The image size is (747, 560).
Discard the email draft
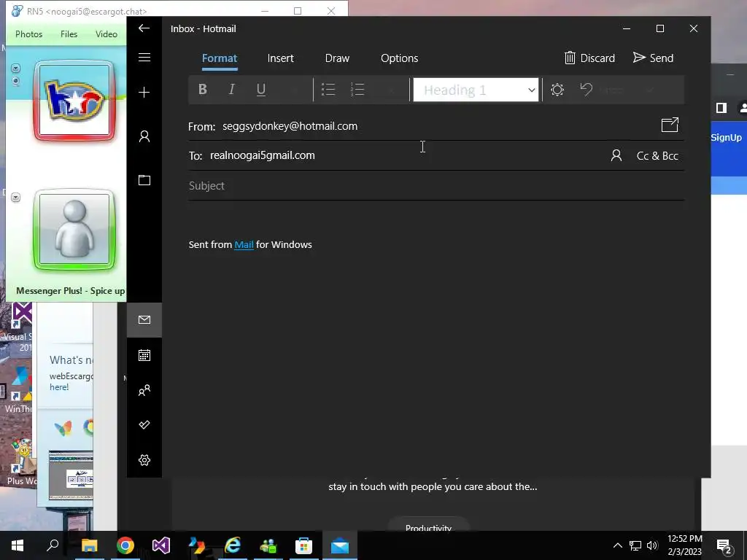point(589,58)
